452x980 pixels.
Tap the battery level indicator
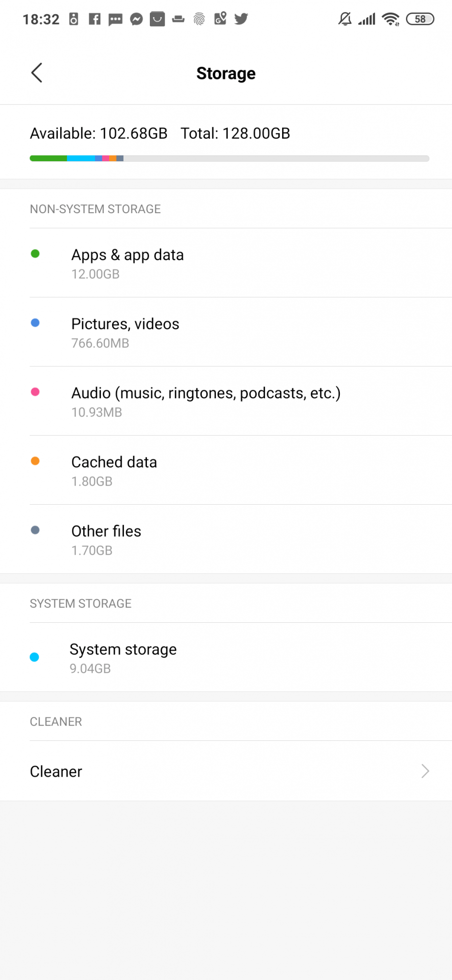pyautogui.click(x=420, y=19)
